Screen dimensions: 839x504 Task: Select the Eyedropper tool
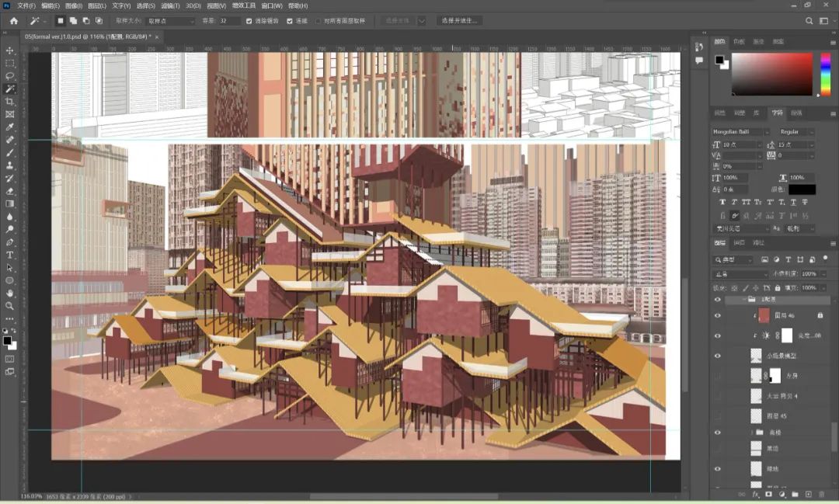(9, 127)
